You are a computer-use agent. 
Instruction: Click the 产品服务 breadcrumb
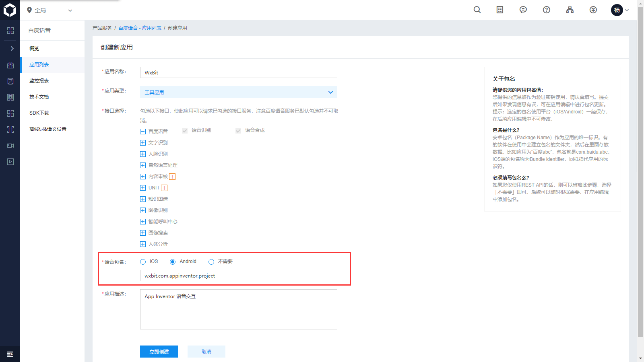102,28
